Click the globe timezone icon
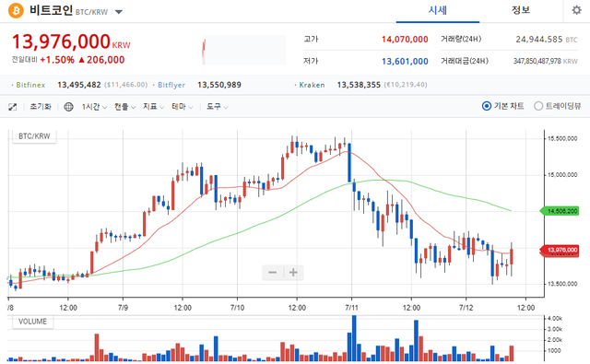 (x=68, y=107)
